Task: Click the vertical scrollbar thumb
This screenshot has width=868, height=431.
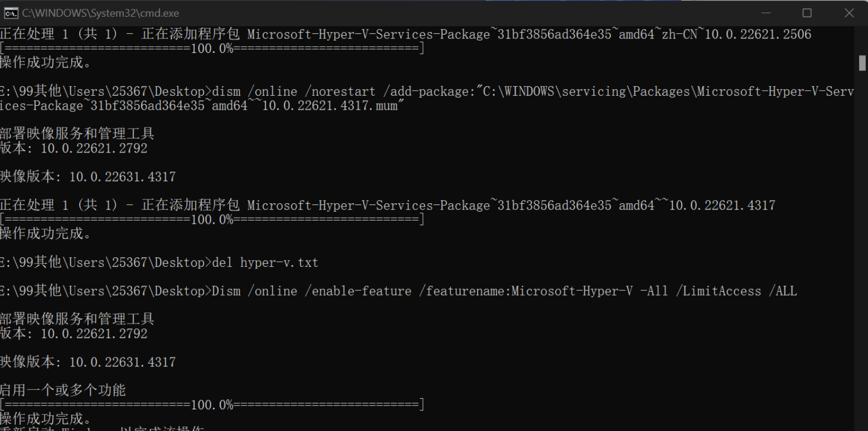Action: (862, 62)
